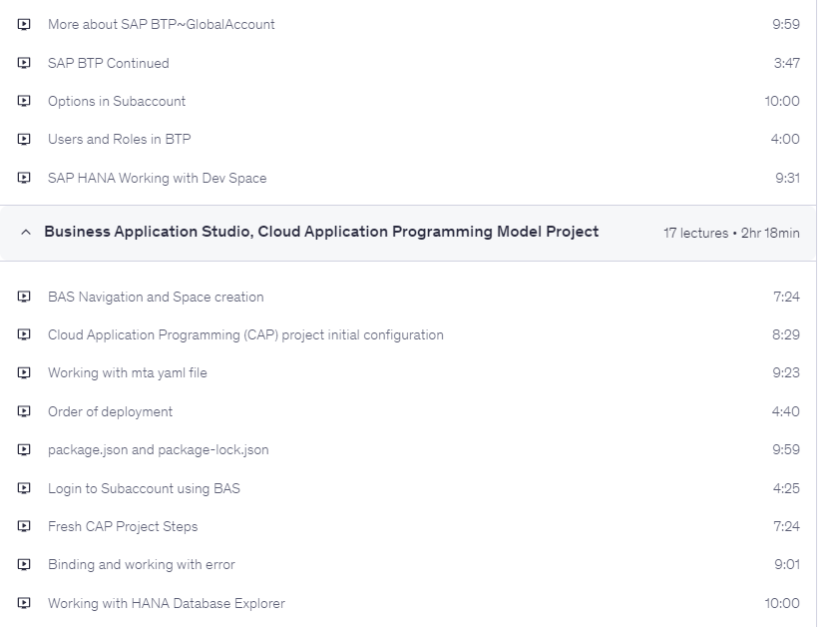Image resolution: width=840 pixels, height=627 pixels.
Task: Click video icon beside Users and Roles in BTP
Action: (x=24, y=140)
